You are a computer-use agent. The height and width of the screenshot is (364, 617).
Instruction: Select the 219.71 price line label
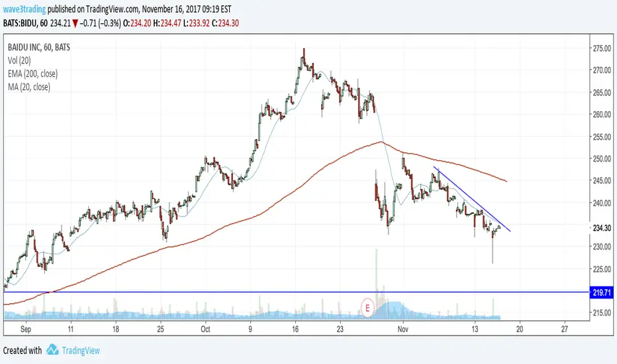tap(602, 293)
